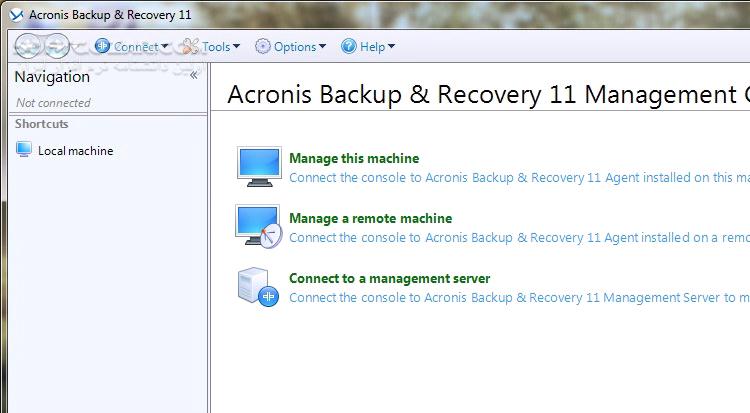Collapse the Navigation pane with double chevron

194,75
